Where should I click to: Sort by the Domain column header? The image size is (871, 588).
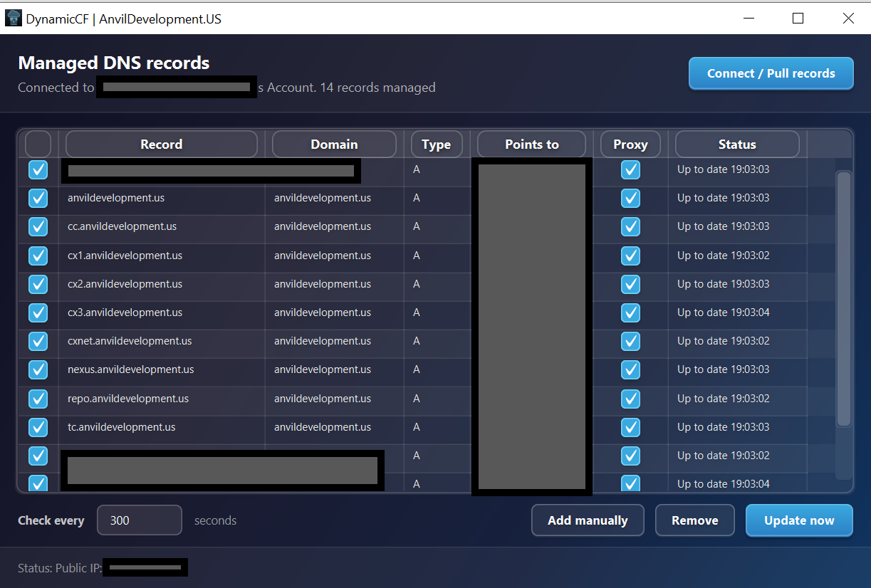point(334,144)
